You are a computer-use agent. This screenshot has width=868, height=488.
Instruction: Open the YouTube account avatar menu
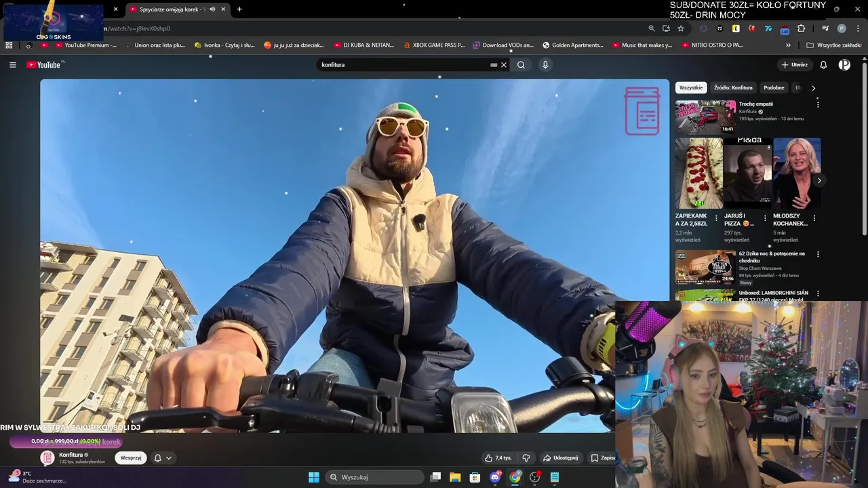(x=844, y=65)
